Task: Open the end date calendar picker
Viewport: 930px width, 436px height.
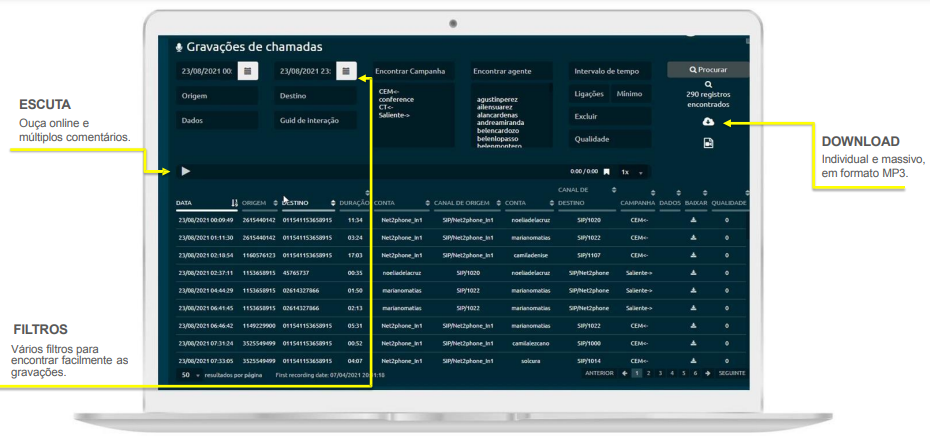Action: tap(345, 72)
